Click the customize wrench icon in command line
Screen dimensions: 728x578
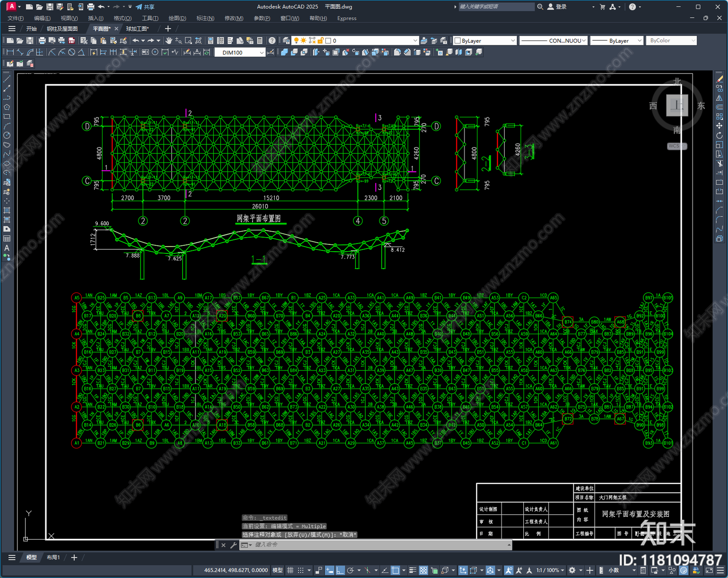[x=233, y=545]
